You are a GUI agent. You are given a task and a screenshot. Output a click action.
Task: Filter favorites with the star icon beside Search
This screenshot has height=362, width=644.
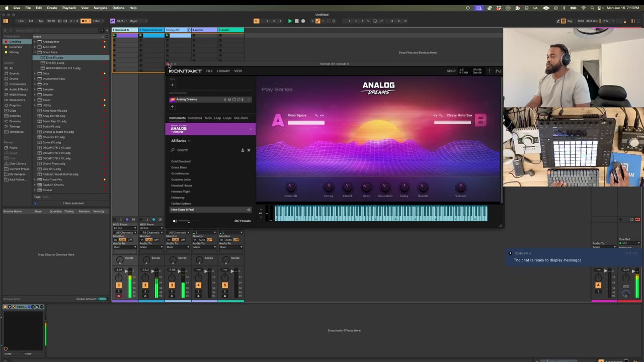pos(249,150)
